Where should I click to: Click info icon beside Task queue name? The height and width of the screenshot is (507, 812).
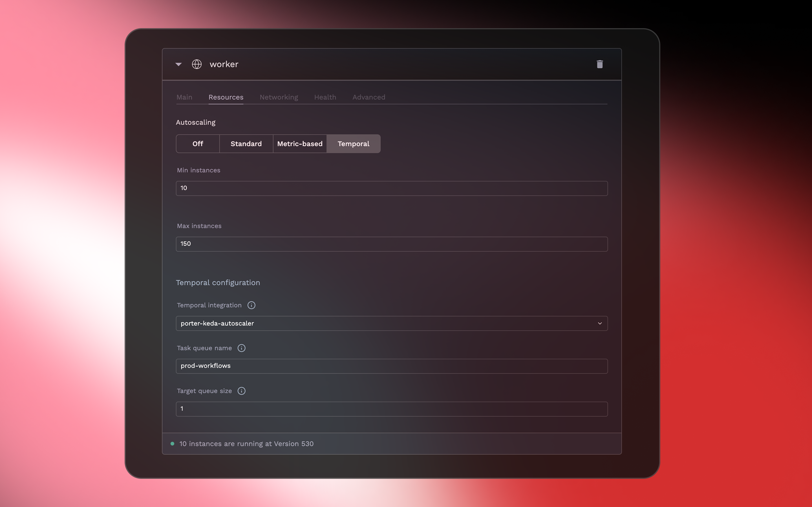coord(241,348)
